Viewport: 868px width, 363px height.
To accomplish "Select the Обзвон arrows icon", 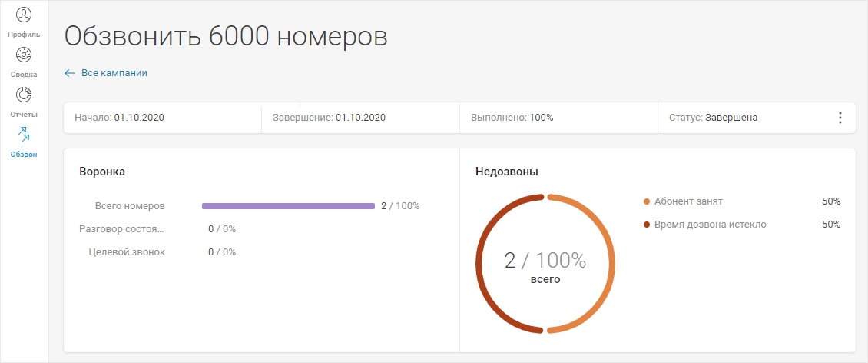I will coord(24,135).
